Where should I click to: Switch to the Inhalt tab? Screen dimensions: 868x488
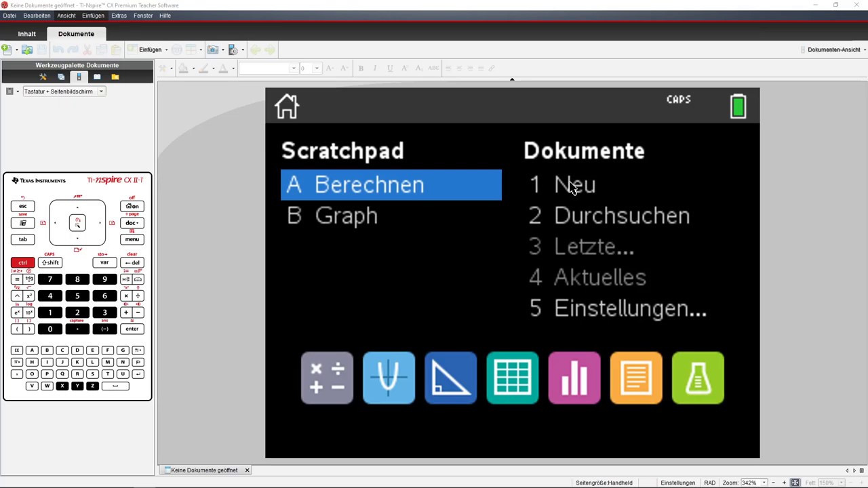[x=27, y=34]
